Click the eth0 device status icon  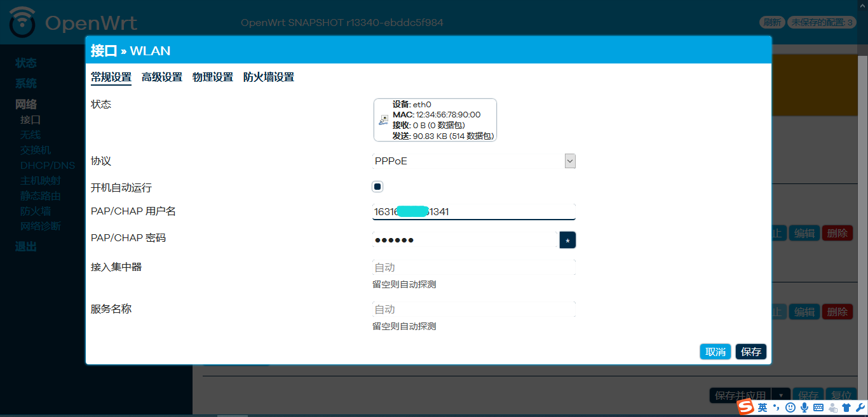(x=383, y=119)
